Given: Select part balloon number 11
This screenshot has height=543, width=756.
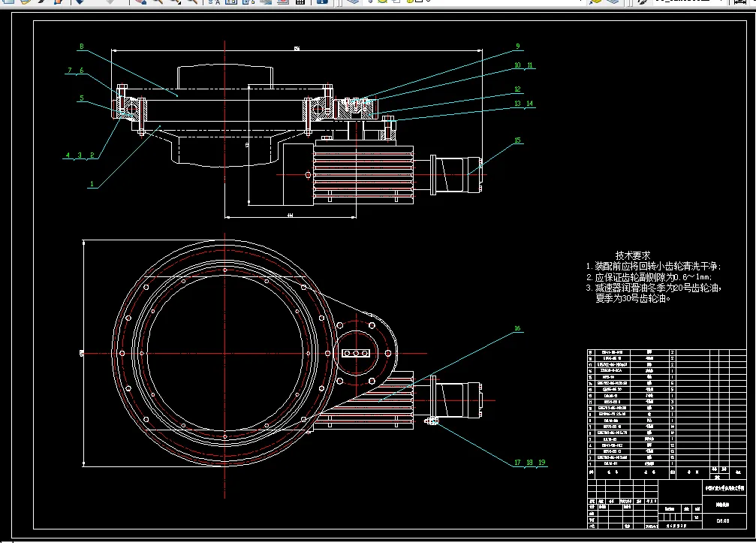Looking at the screenshot, I should [529, 65].
